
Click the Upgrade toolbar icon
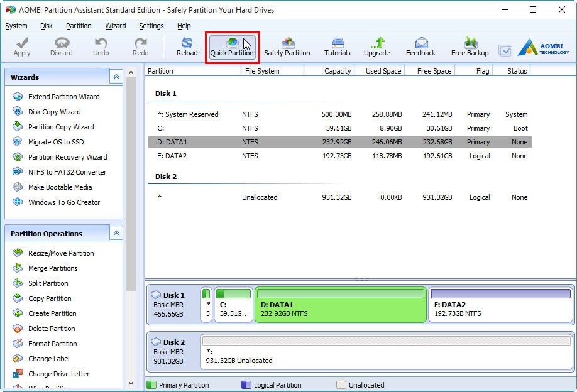pyautogui.click(x=377, y=46)
